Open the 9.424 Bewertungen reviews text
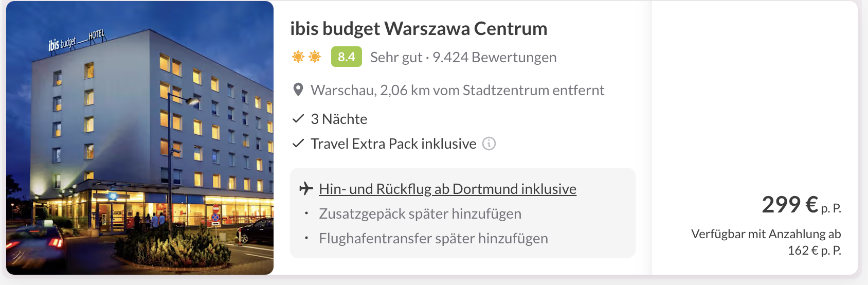The height and width of the screenshot is (285, 868). pyautogui.click(x=494, y=57)
